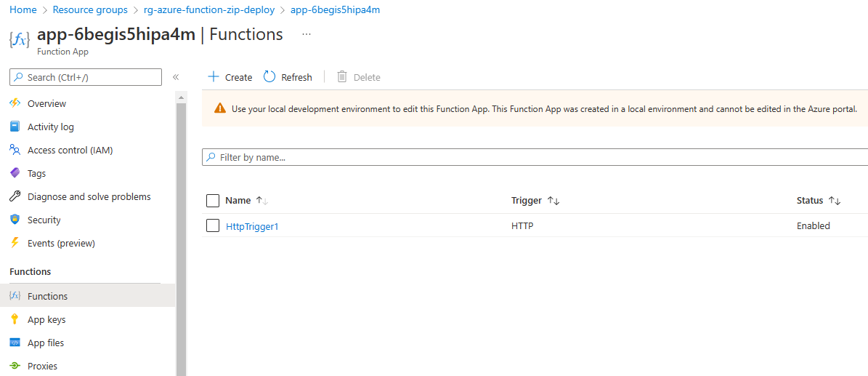Click the Security shield icon
Image resolution: width=868 pixels, height=376 pixels.
point(15,220)
